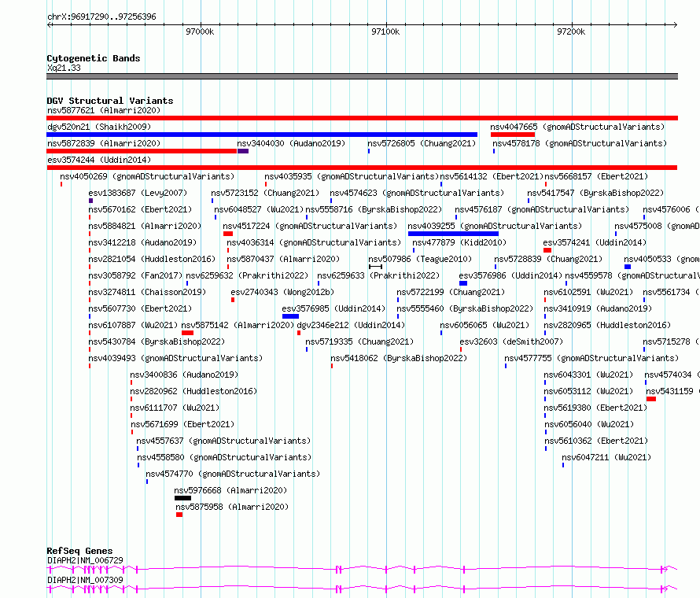Click the red nsv5875142 variant bar

[x=187, y=333]
